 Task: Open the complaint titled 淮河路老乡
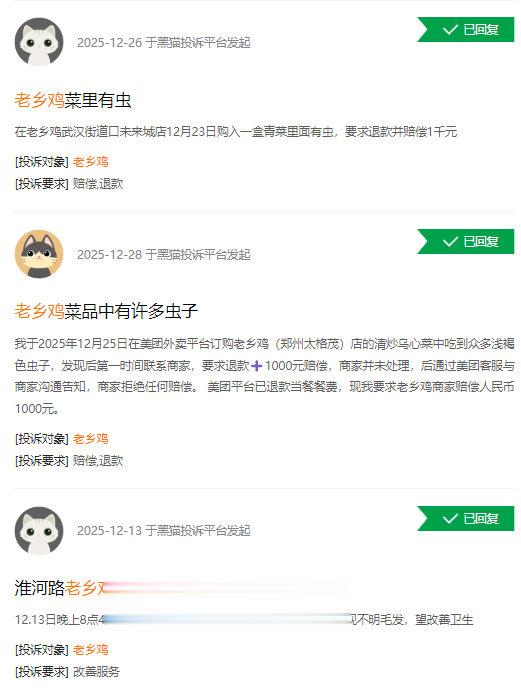click(60, 588)
